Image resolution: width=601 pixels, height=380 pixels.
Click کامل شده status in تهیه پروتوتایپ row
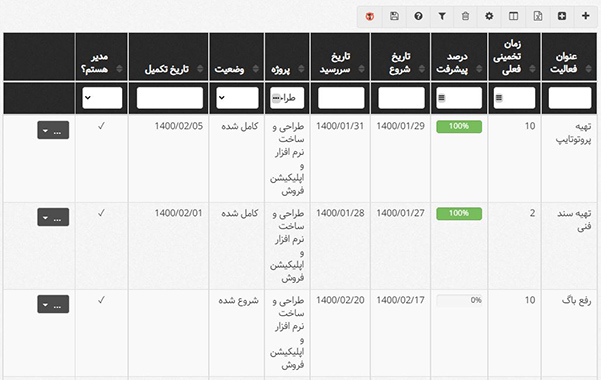240,126
